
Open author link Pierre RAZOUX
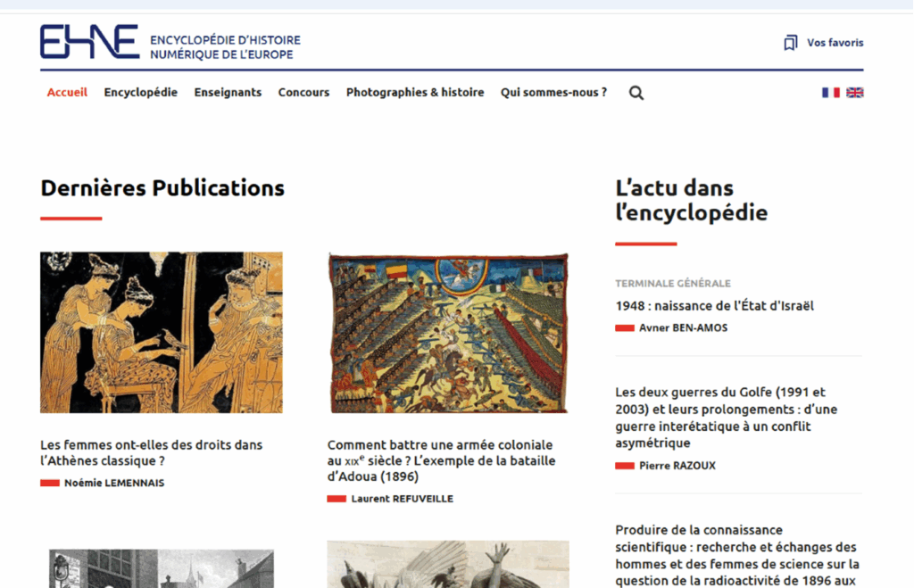677,465
